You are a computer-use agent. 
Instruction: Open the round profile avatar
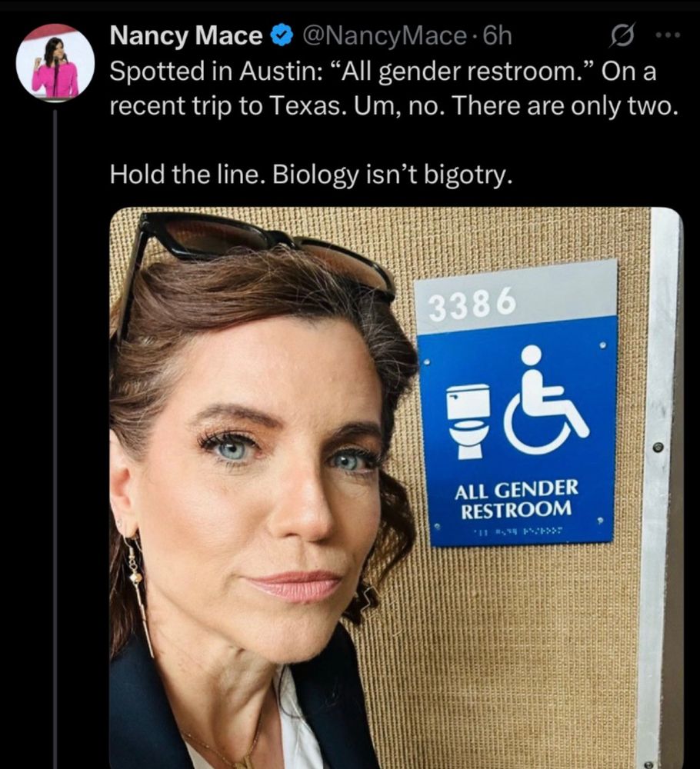click(x=55, y=63)
